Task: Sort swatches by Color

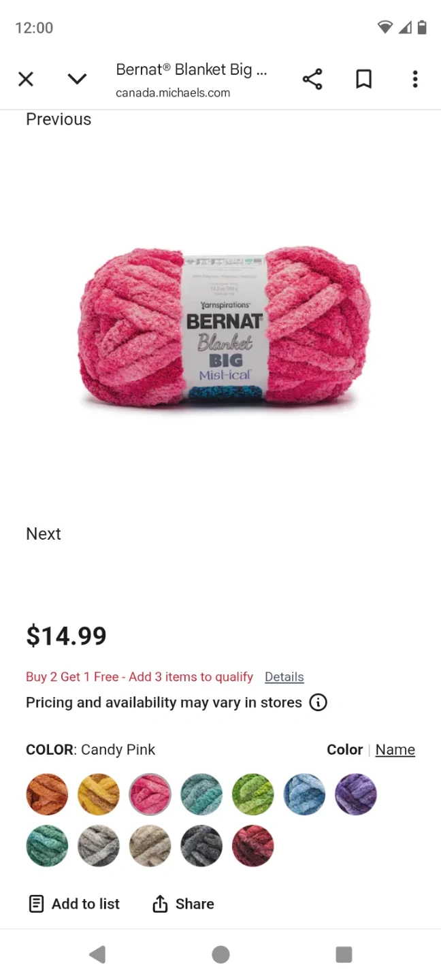Action: coord(344,749)
